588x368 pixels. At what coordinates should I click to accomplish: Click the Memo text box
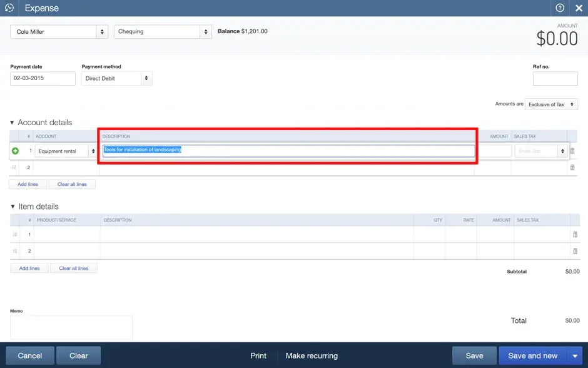point(71,327)
